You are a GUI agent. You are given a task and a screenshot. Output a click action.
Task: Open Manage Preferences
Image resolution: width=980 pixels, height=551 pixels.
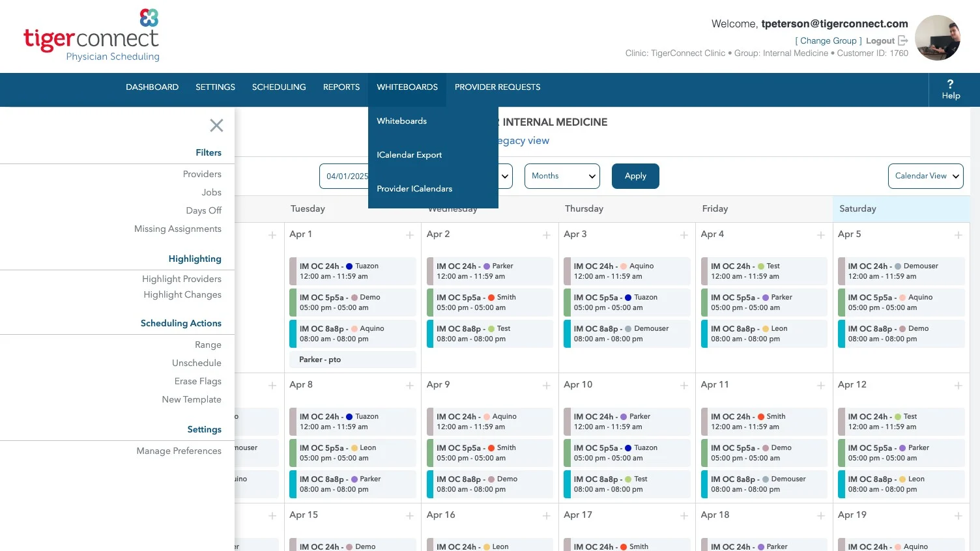(179, 451)
